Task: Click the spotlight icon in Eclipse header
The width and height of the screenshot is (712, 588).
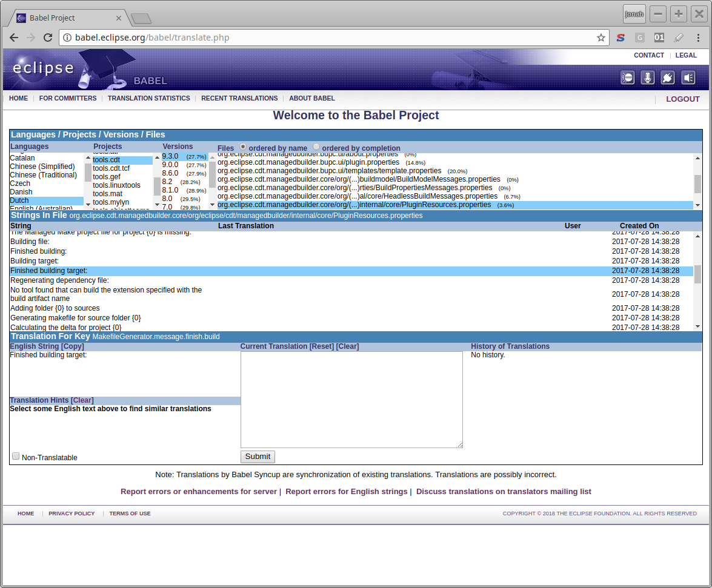Action: click(628, 78)
